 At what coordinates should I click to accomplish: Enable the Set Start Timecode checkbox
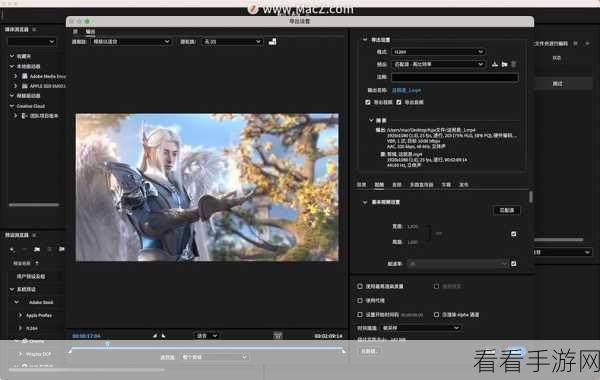point(360,315)
